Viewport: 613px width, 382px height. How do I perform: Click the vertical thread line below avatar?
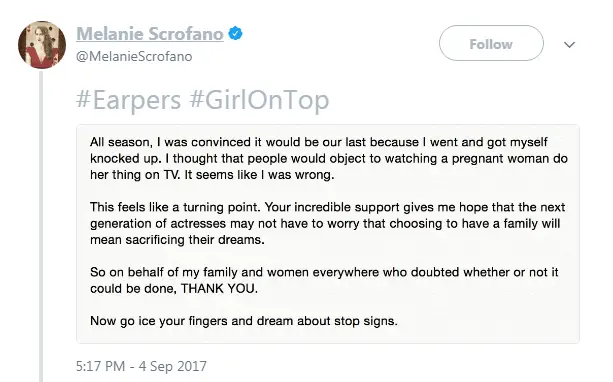tap(41, 227)
